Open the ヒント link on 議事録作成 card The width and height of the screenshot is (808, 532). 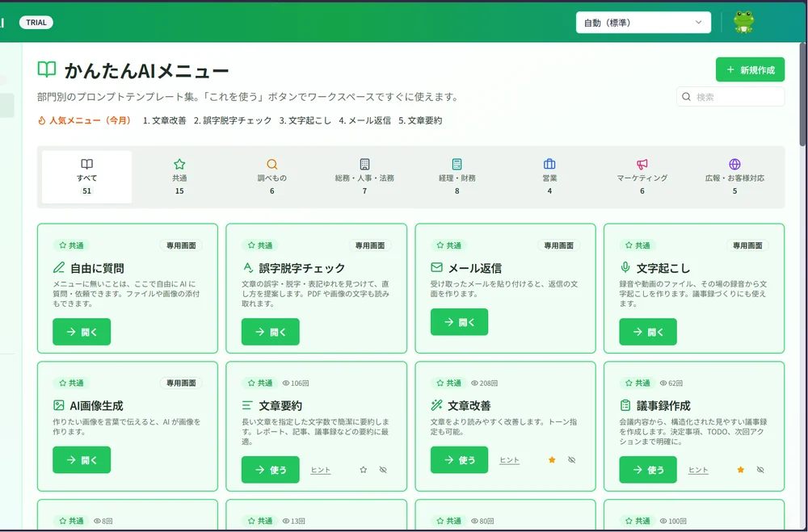click(x=698, y=470)
